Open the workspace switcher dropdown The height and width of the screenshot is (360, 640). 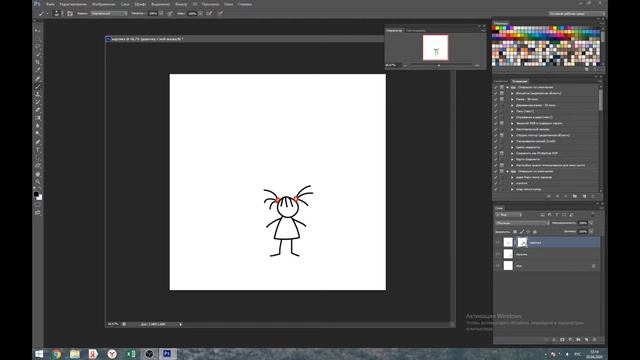point(576,13)
